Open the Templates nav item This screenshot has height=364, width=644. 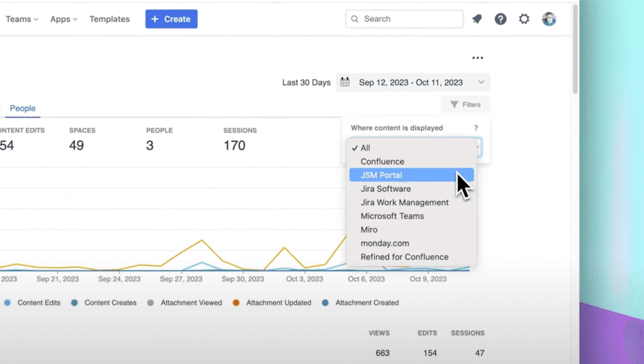point(109,19)
